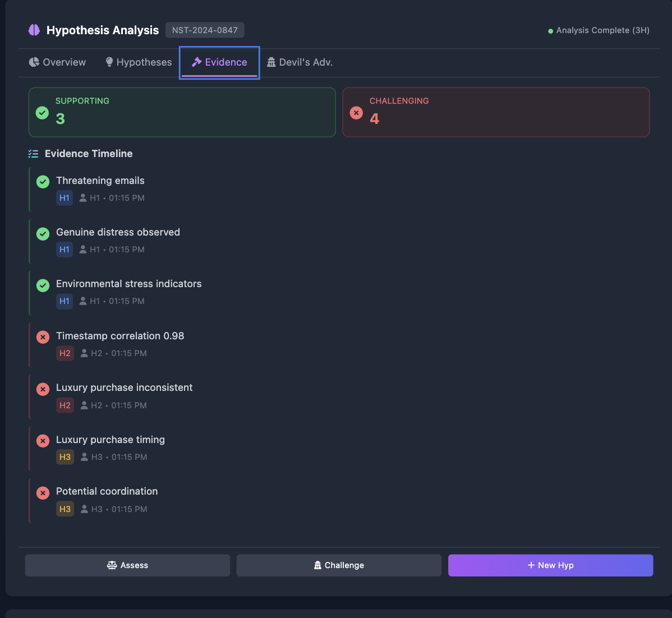Image resolution: width=672 pixels, height=618 pixels.
Task: Open the Genuine distress observed entry
Action: click(x=339, y=241)
